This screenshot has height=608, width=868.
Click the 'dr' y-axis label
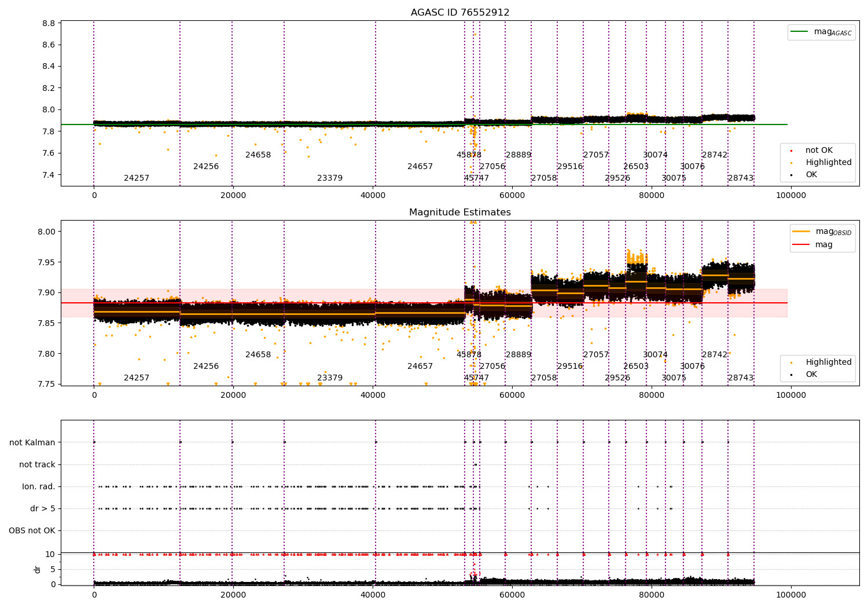[38, 569]
